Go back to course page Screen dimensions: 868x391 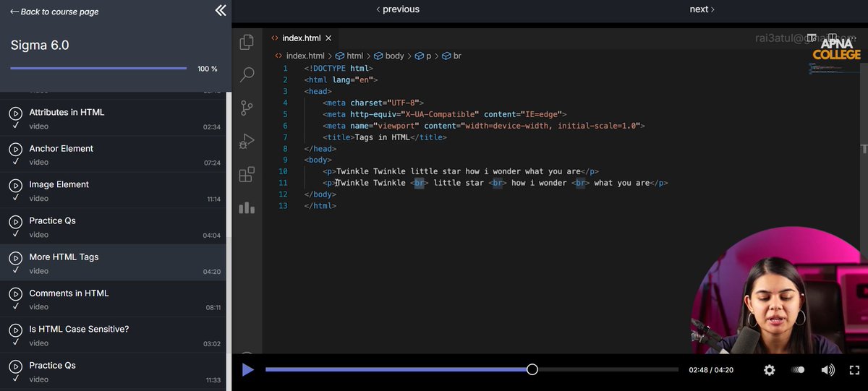(x=54, y=12)
